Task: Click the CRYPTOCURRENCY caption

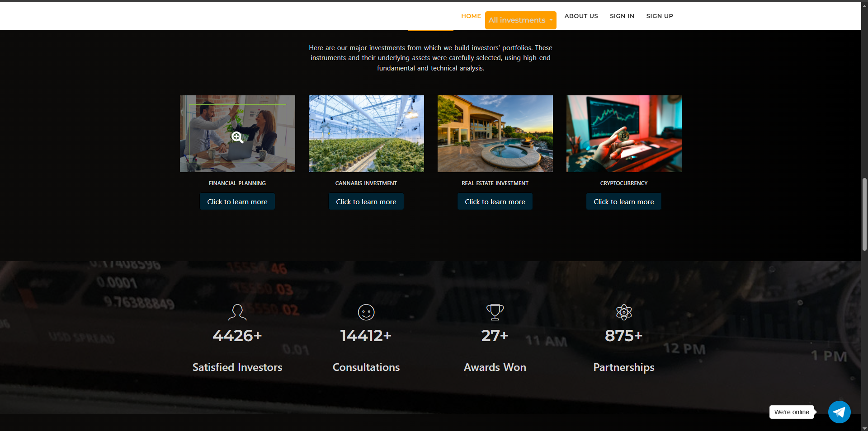Action: click(x=624, y=183)
